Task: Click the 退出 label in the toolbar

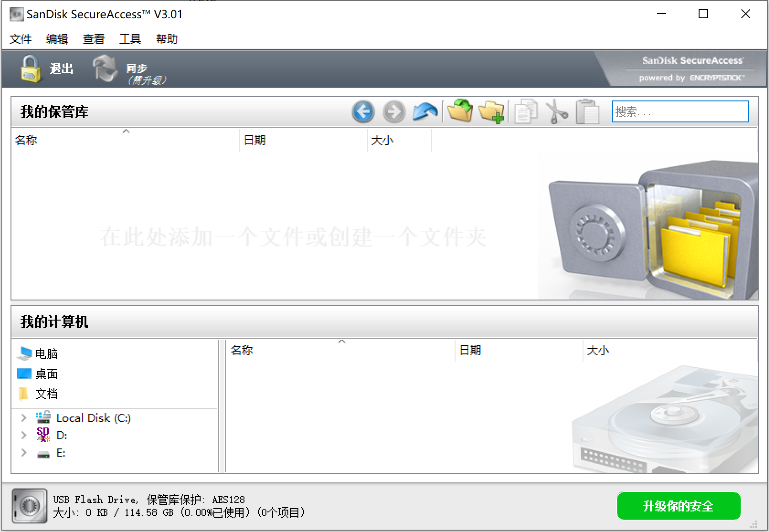Action: coord(62,69)
